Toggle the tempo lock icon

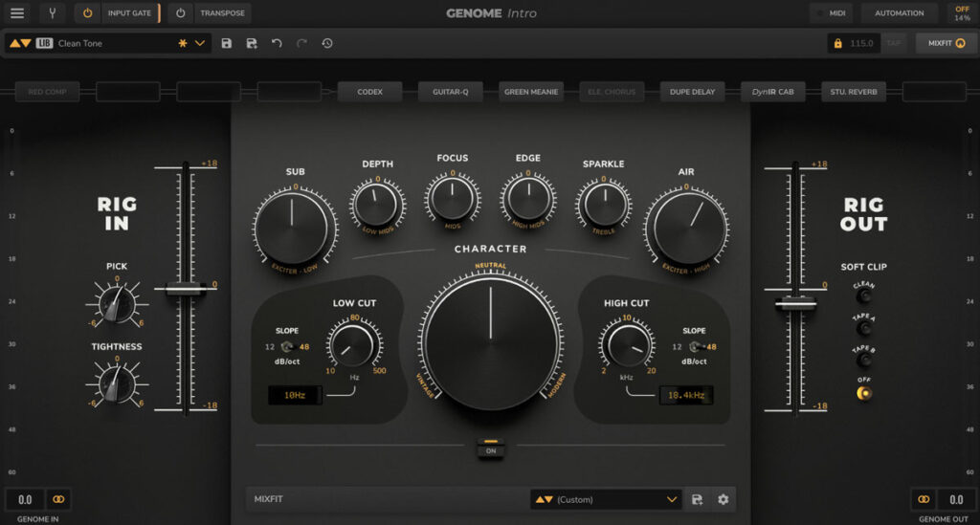[837, 43]
